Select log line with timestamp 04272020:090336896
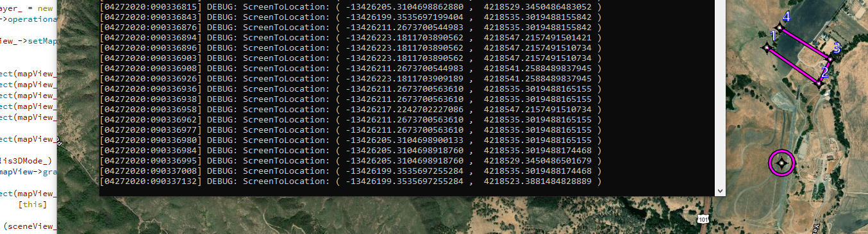868x234 pixels. [351, 47]
